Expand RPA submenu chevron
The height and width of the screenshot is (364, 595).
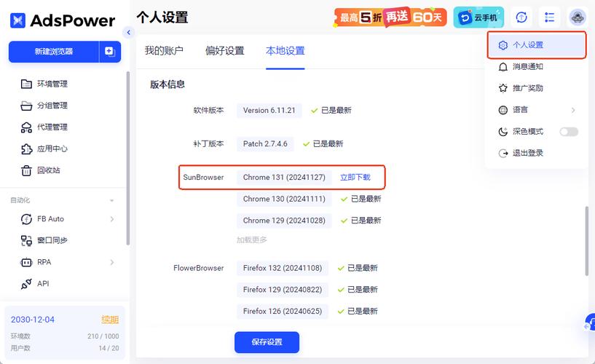tap(112, 262)
